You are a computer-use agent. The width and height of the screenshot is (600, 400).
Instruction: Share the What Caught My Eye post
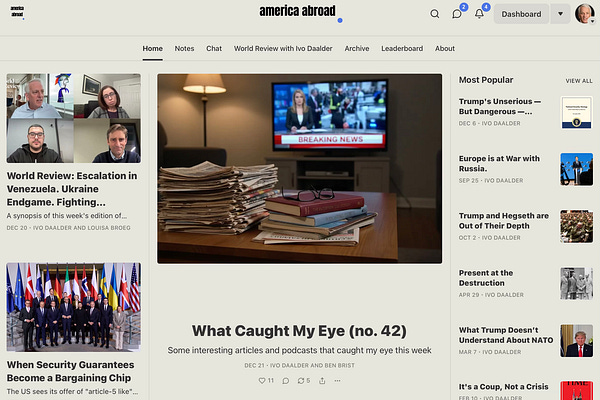tap(322, 380)
